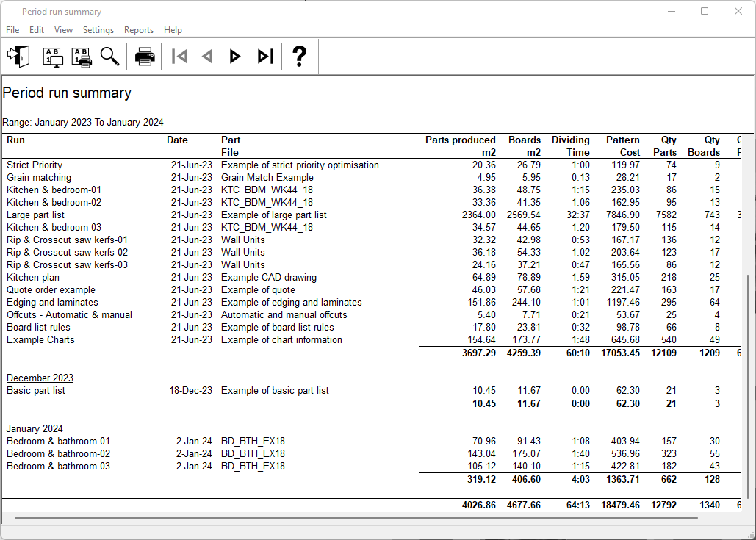This screenshot has height=540, width=756.
Task: Select the Basic part list run
Action: point(36,391)
